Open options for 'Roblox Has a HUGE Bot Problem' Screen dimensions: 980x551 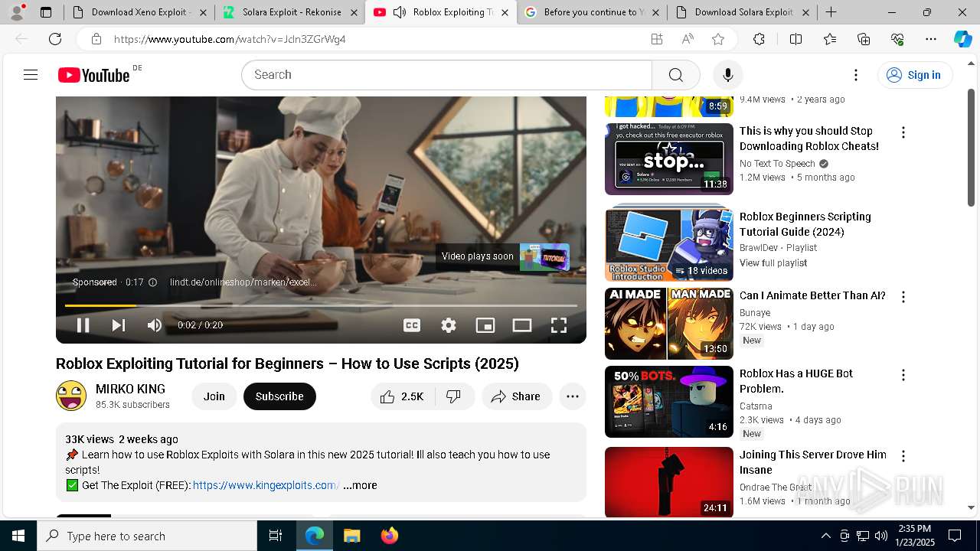tap(903, 375)
